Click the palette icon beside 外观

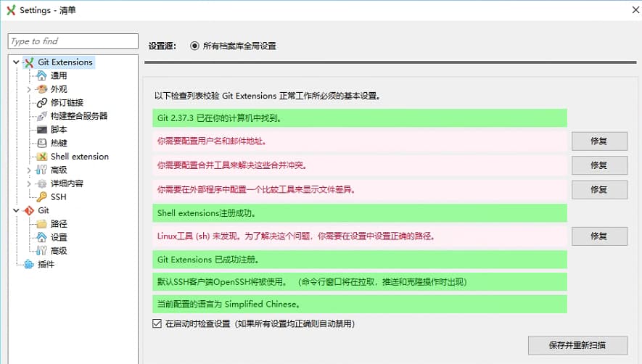(42, 89)
